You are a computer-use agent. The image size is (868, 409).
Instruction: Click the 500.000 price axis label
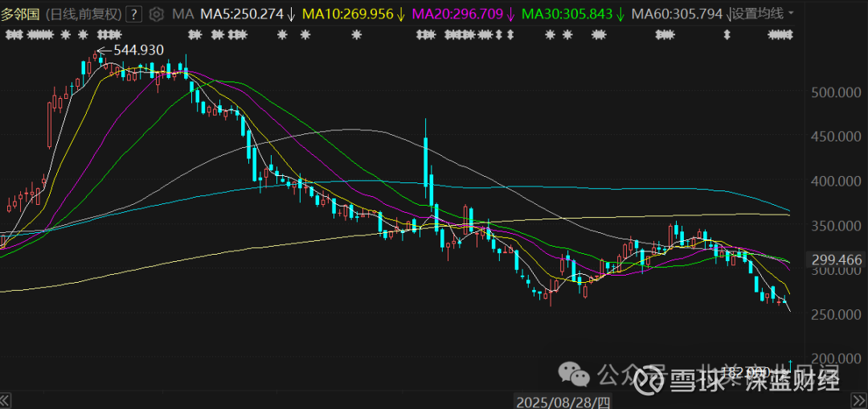click(x=837, y=92)
